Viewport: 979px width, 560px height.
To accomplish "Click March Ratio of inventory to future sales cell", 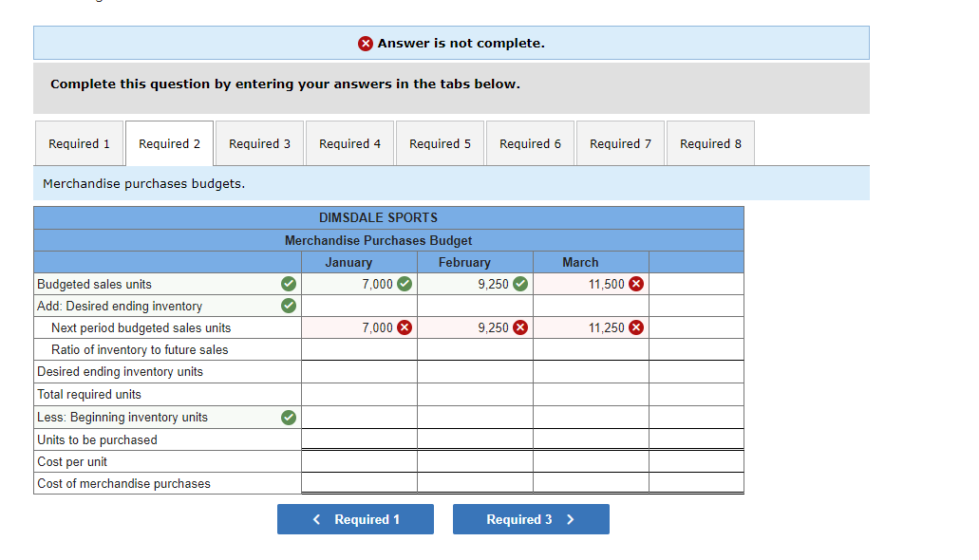I will [592, 349].
